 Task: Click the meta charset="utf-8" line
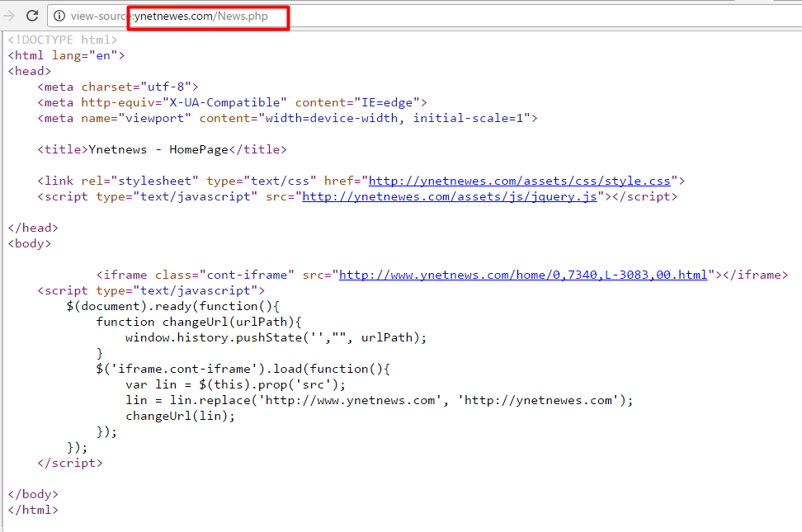[118, 87]
